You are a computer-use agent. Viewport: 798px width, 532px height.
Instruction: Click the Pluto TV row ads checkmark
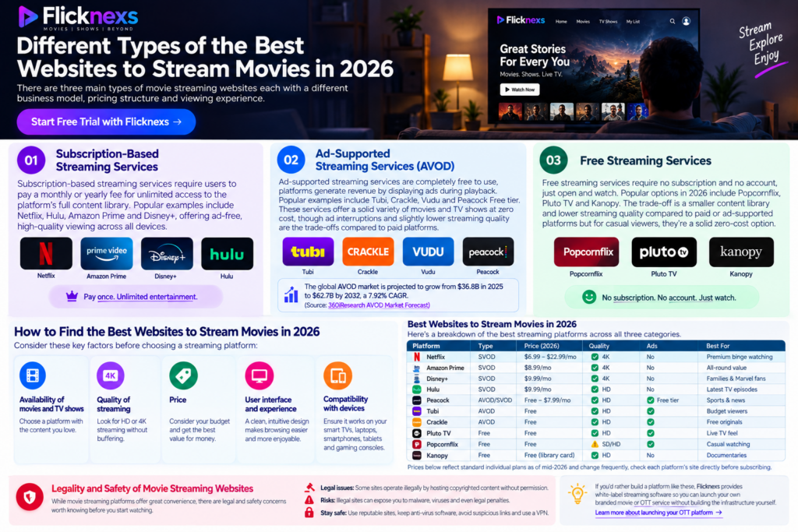tap(651, 433)
